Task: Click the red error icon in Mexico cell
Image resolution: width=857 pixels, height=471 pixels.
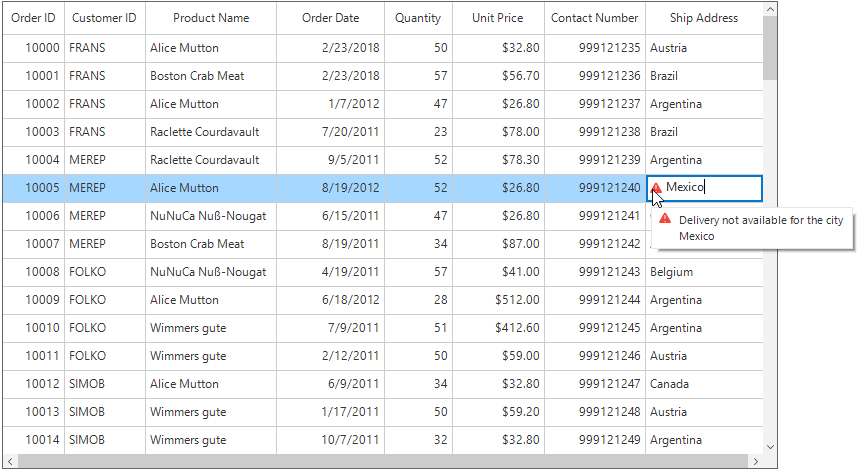Action: coord(656,188)
